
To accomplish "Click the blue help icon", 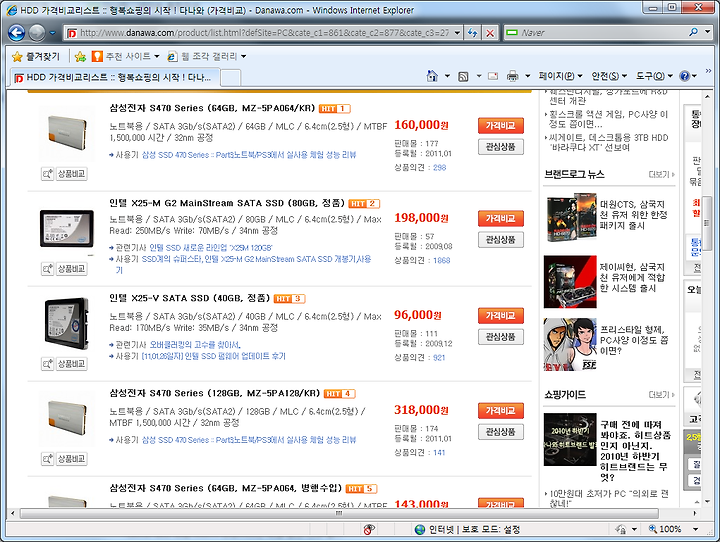I will (684, 76).
